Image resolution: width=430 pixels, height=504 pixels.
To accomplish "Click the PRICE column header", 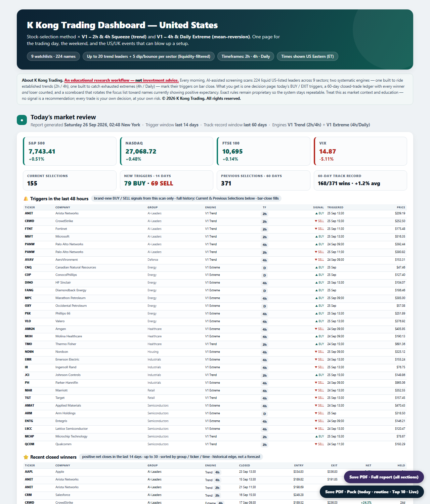I will pyautogui.click(x=401, y=207).
